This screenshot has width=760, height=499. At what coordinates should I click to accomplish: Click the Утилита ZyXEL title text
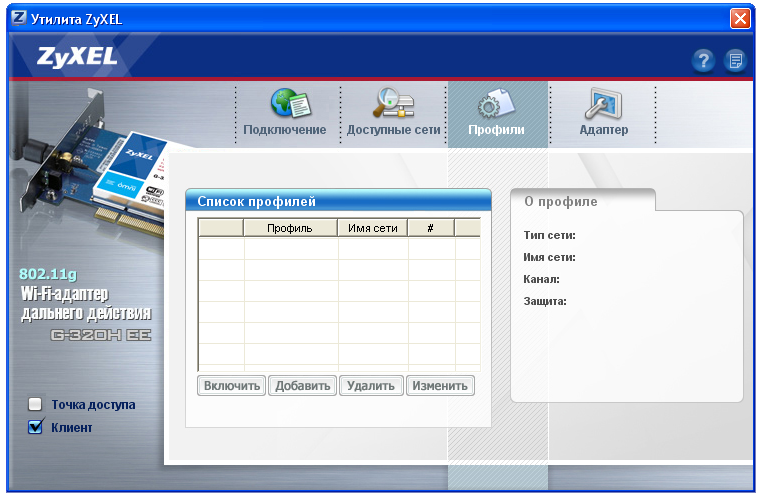(77, 19)
